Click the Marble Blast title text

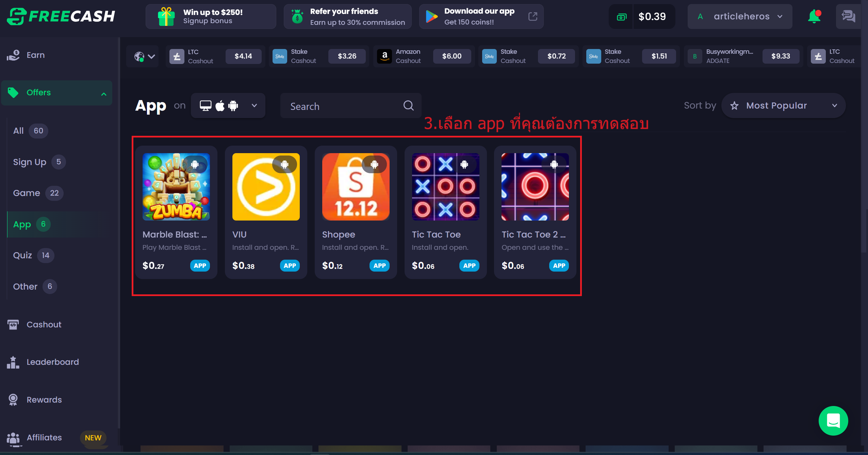coord(175,234)
